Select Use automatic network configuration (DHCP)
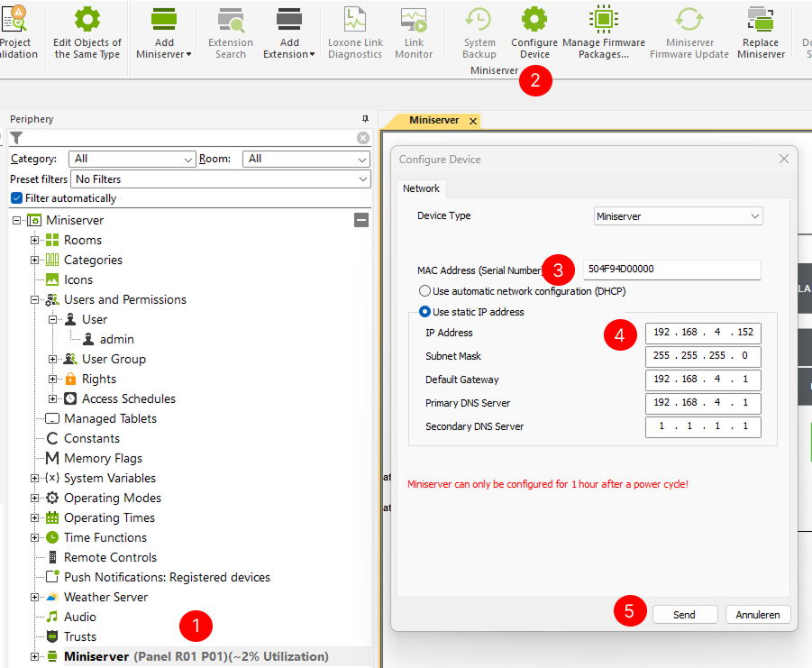 pos(425,291)
